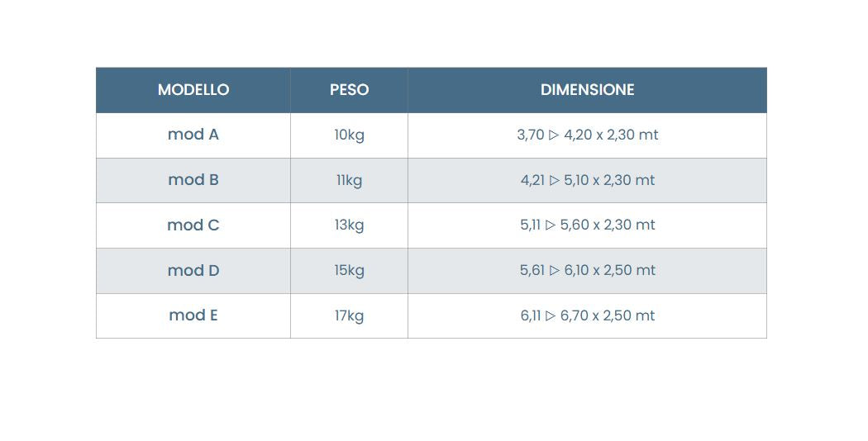868x441 pixels.
Task: Click the PESO column header
Action: pyautogui.click(x=350, y=90)
